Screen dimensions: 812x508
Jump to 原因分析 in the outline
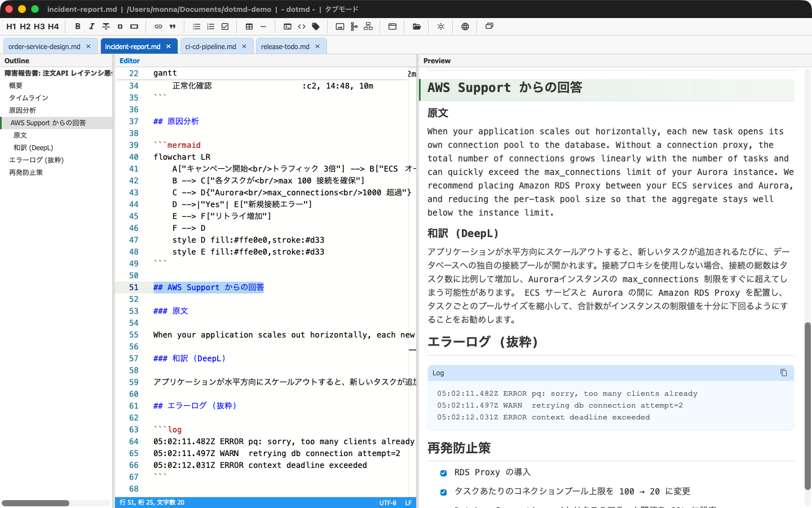(23, 111)
